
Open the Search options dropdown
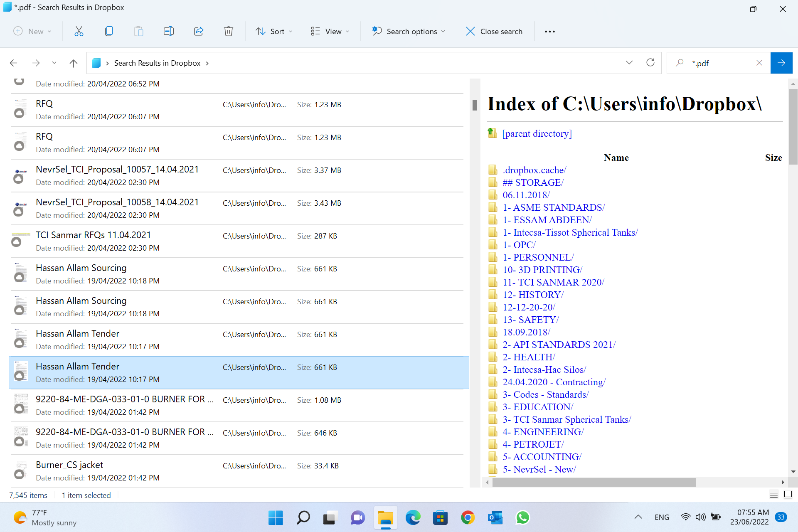[x=409, y=32]
